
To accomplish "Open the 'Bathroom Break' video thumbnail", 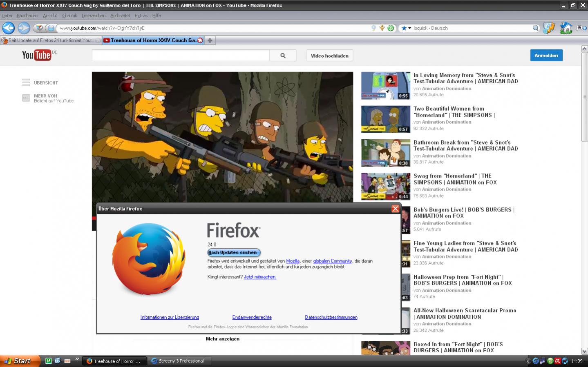I will pyautogui.click(x=386, y=153).
